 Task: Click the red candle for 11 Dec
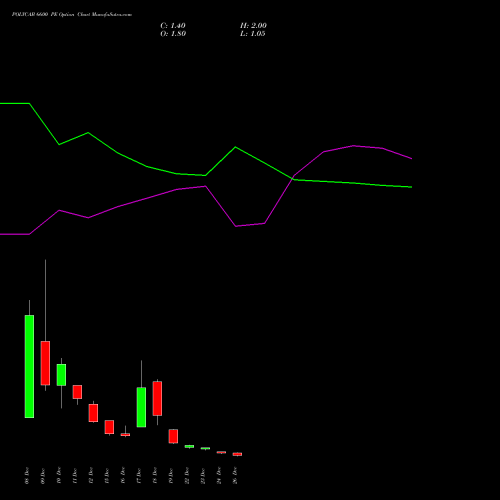[x=77, y=392]
